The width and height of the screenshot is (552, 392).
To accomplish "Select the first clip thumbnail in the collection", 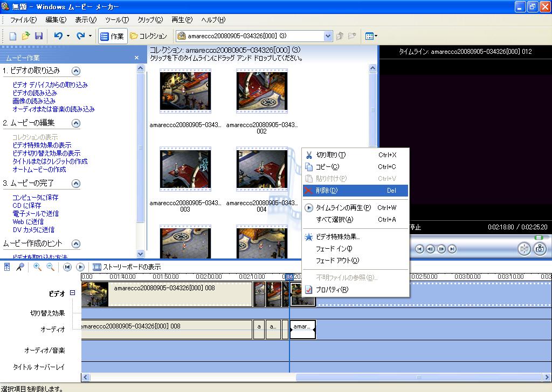I will pos(185,91).
